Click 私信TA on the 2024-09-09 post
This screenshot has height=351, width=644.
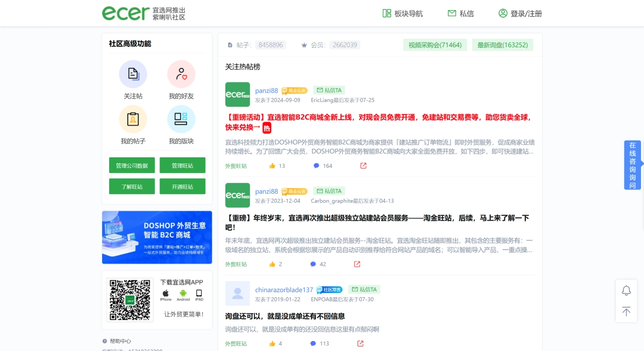(329, 91)
